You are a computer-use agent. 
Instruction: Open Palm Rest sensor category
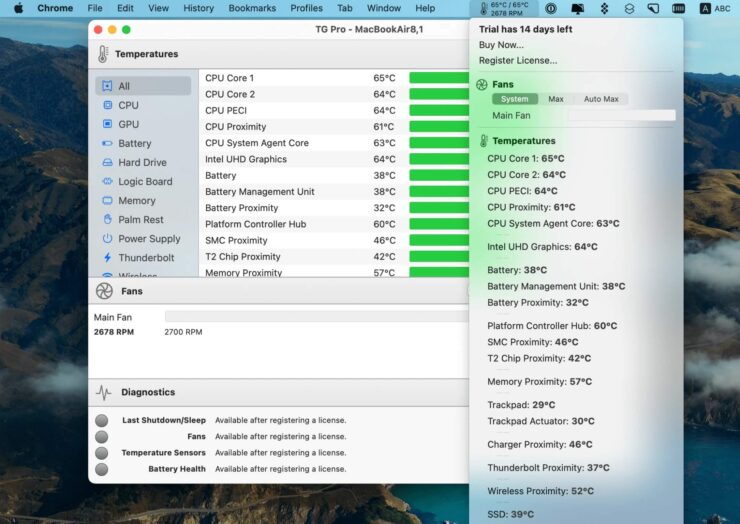(140, 219)
